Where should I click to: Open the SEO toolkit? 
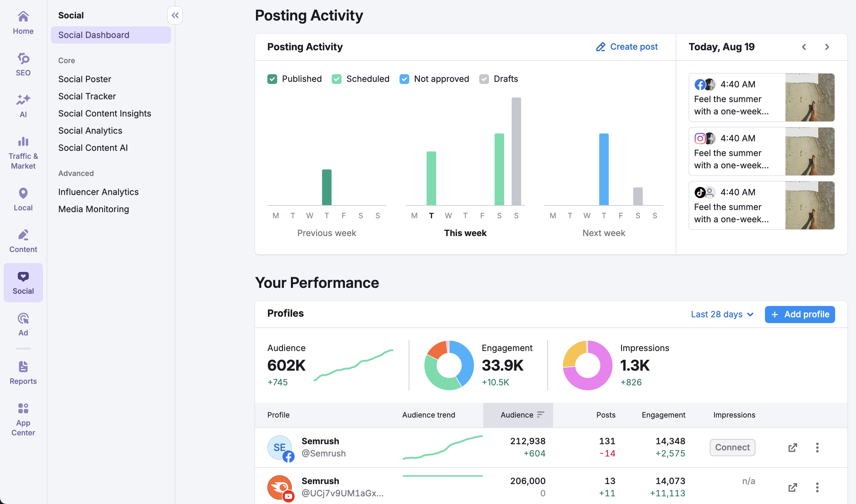point(23,64)
